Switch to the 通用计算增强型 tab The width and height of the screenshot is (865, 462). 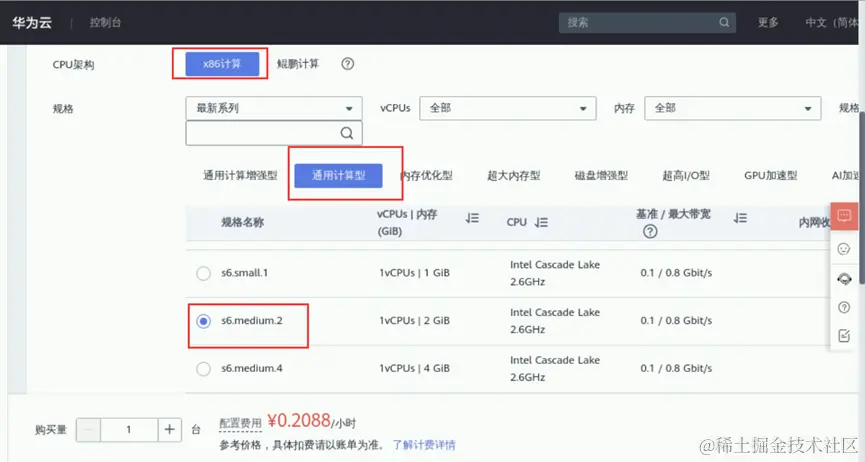[240, 176]
